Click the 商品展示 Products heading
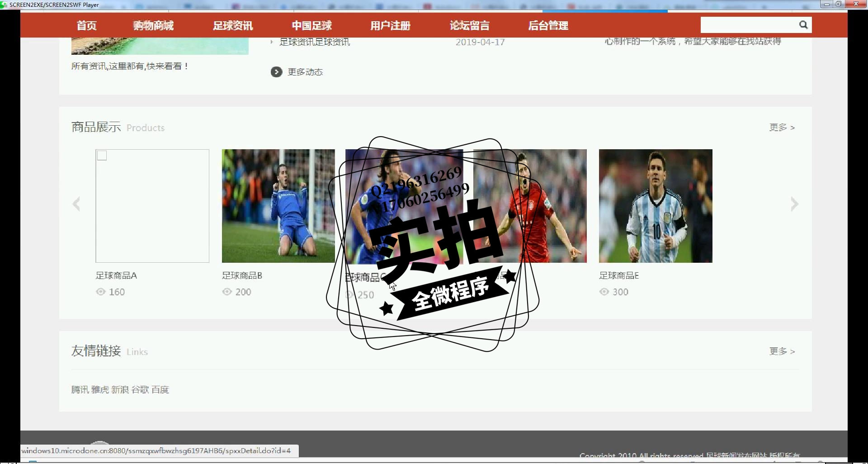 [x=118, y=127]
